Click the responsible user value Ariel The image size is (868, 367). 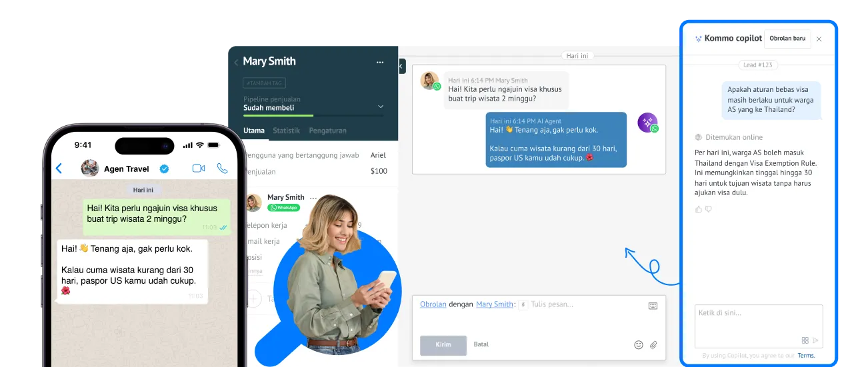coord(379,155)
